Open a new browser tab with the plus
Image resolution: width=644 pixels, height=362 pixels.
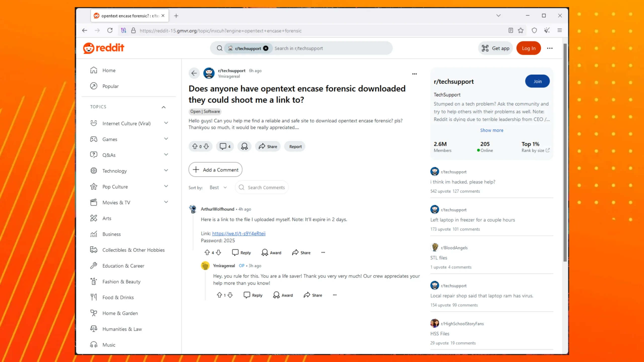(x=176, y=16)
